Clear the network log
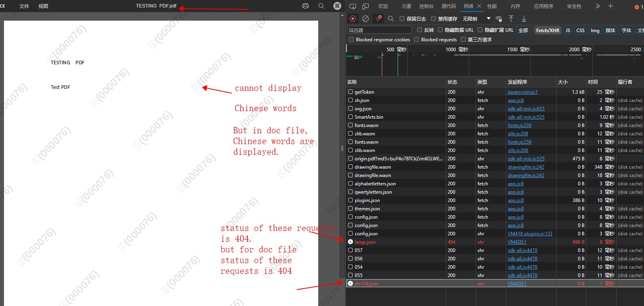Viewport: 644px width, 306px height. pyautogui.click(x=366, y=19)
